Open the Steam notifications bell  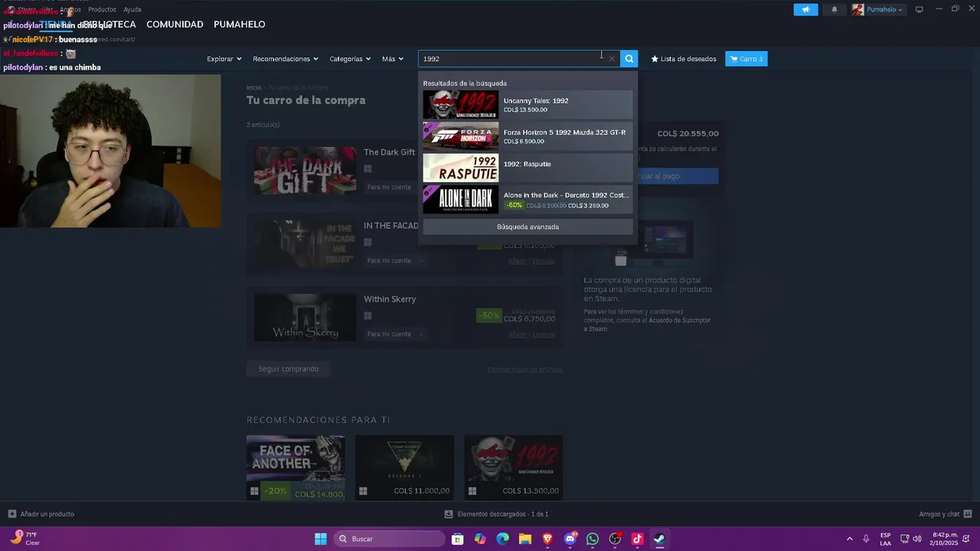[835, 9]
